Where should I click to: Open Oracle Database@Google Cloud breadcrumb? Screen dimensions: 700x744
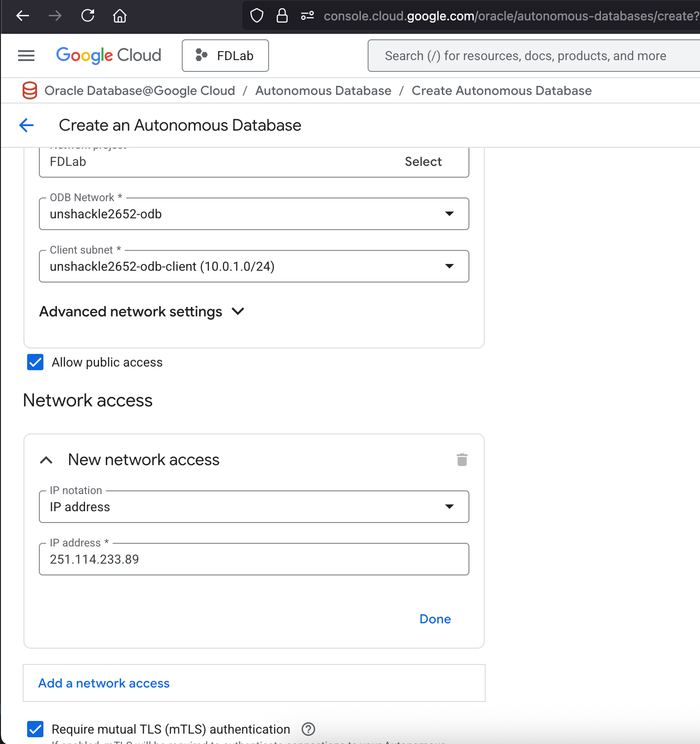(140, 90)
